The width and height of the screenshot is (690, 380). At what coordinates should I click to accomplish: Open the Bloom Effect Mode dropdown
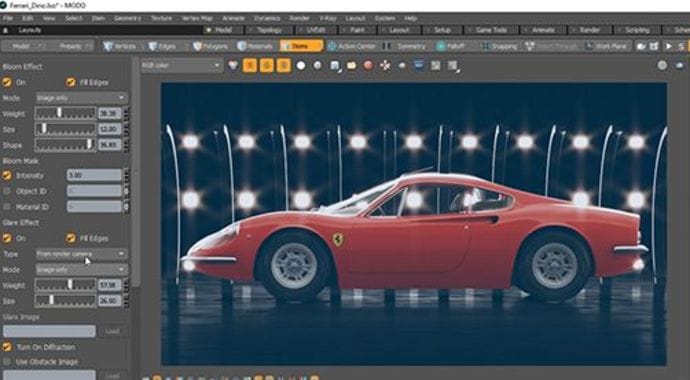(81, 98)
